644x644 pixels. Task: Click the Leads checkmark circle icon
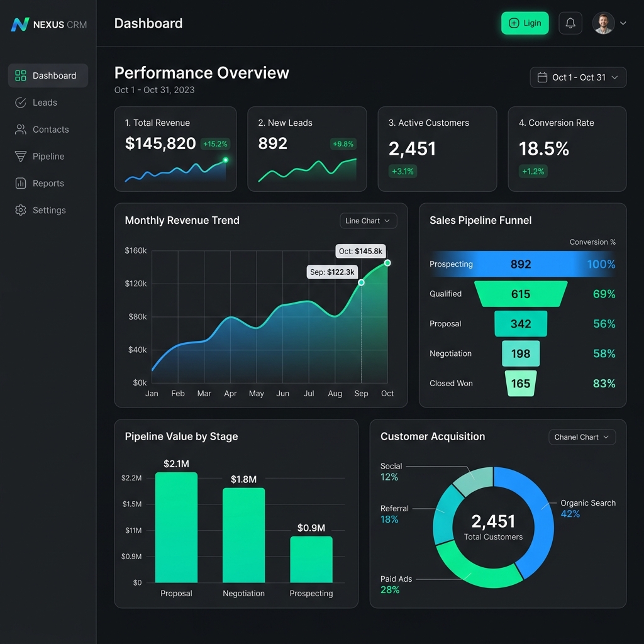coord(21,103)
